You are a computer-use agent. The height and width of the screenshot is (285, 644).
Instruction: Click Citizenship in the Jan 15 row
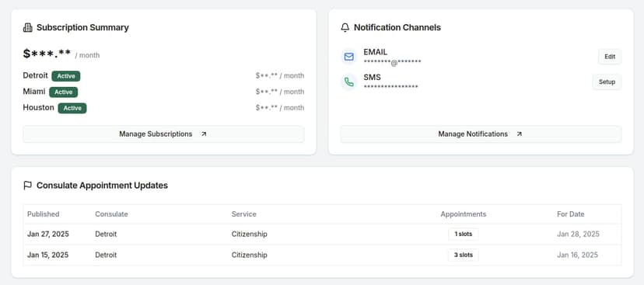(x=250, y=255)
